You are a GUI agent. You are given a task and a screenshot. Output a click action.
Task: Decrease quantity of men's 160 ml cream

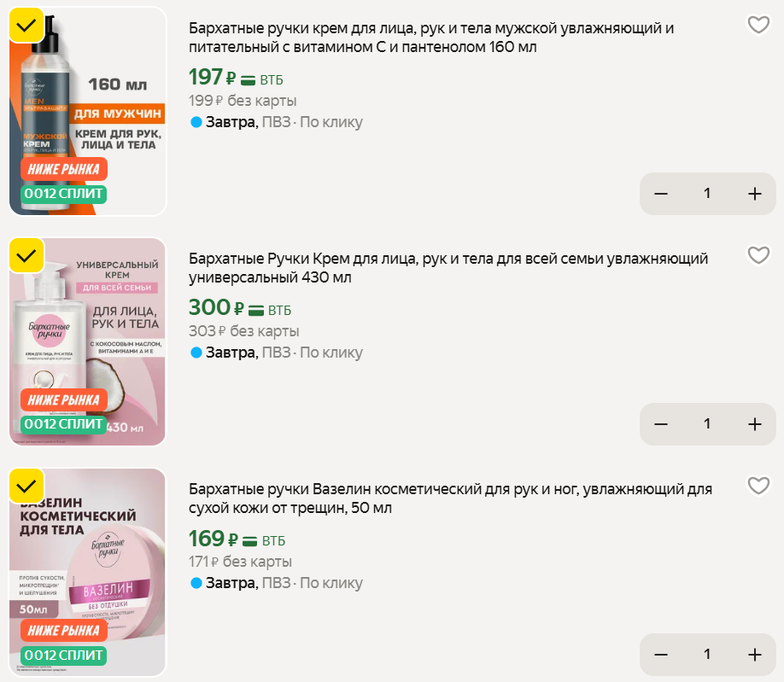pos(660,194)
